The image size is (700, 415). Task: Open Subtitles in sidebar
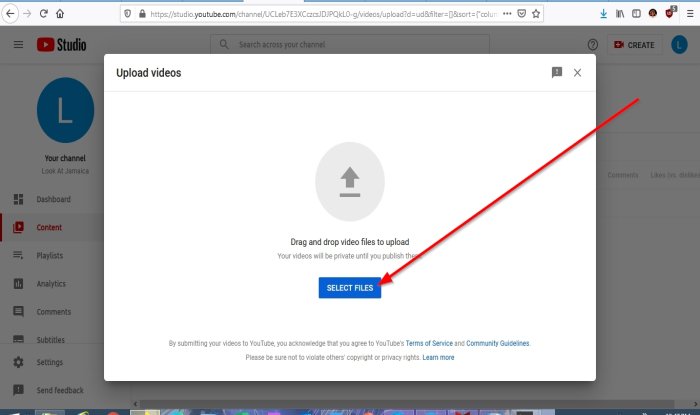(x=52, y=339)
